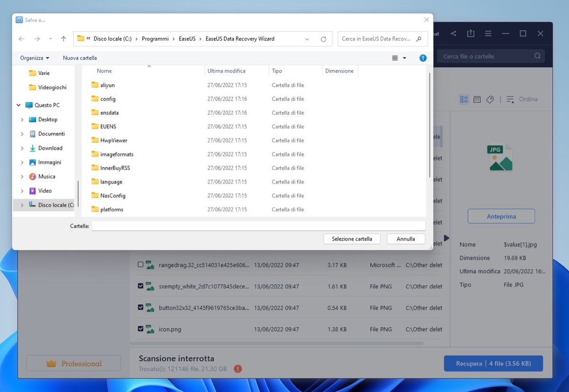The height and width of the screenshot is (392, 569).
Task: Switch EaseUS file list to detail list view
Action: point(464,99)
